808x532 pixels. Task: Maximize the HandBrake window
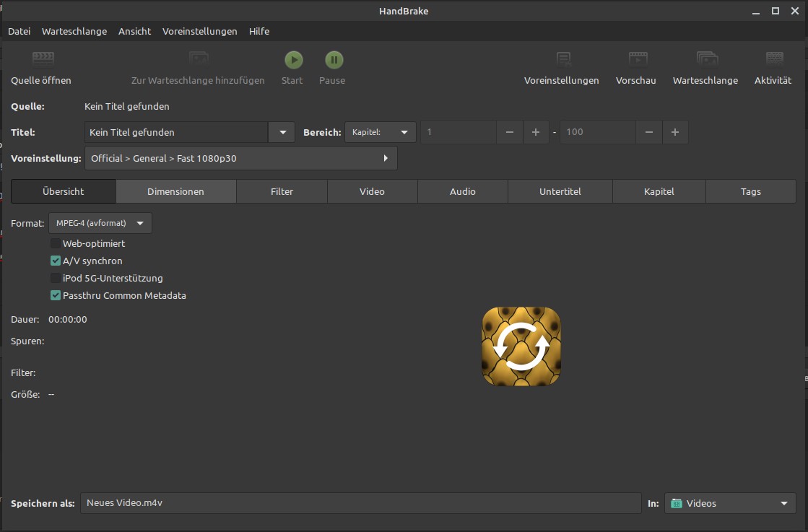coord(776,11)
